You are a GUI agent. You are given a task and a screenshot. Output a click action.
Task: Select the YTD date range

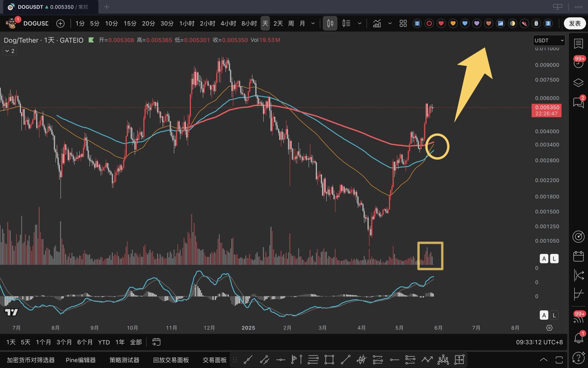pos(104,342)
